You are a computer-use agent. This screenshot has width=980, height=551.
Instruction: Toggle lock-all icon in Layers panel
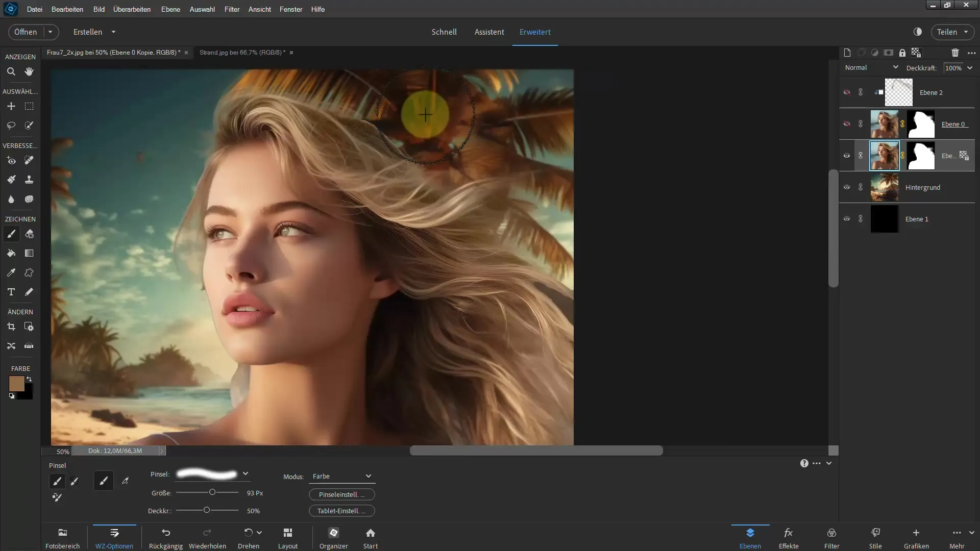[902, 53]
